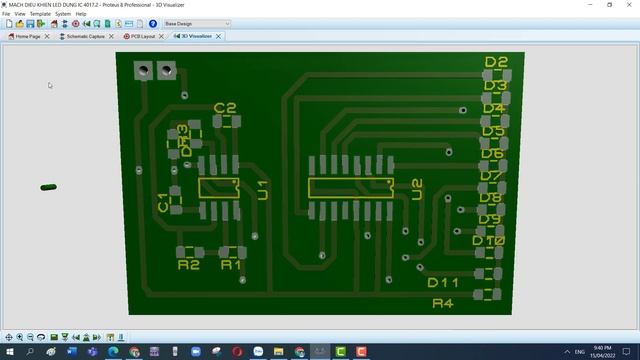Open Microsoft Edge from the taskbar
The image size is (640, 360).
click(113, 351)
